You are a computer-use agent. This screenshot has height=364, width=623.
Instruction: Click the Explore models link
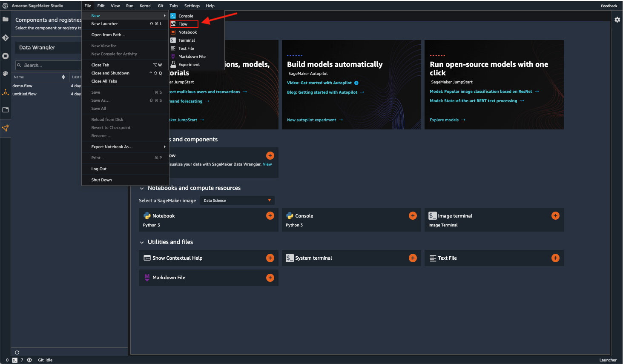point(444,120)
